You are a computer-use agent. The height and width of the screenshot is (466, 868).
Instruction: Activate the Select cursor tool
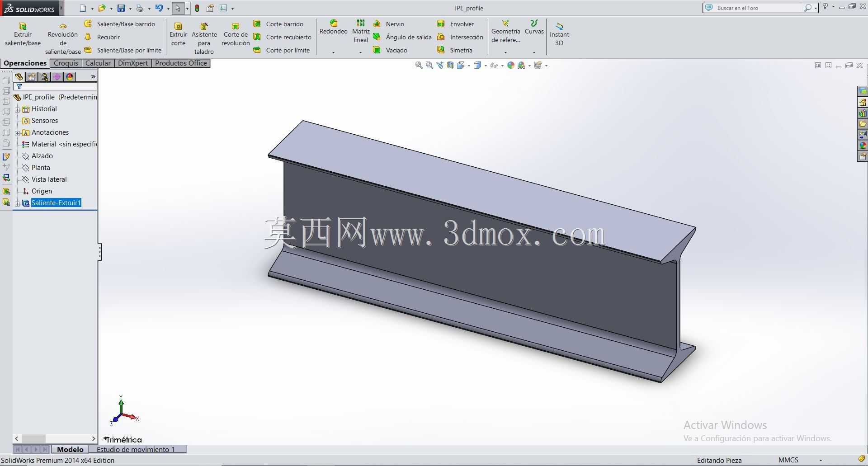point(178,8)
